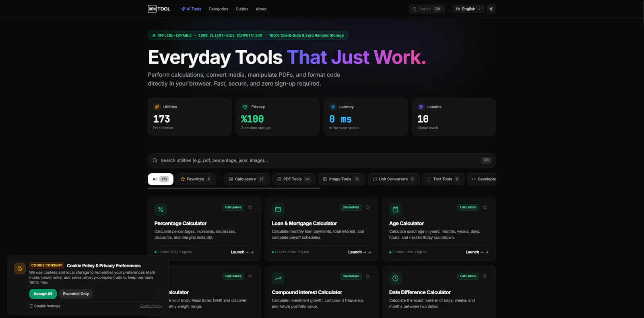Favorite the Percentage Calculator with star
Viewport: 644px width, 318px height.
[250, 207]
